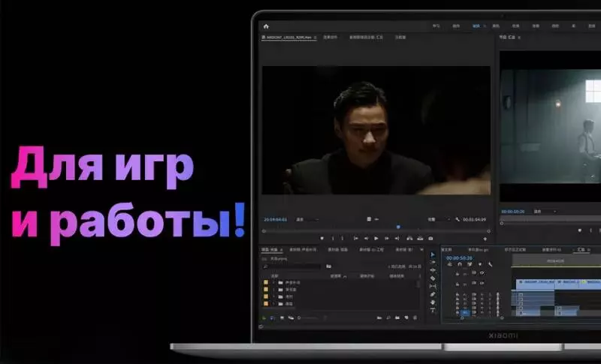This screenshot has width=601, height=364.
Task: Switch Project panel to Freeform view
Action: click(x=291, y=317)
